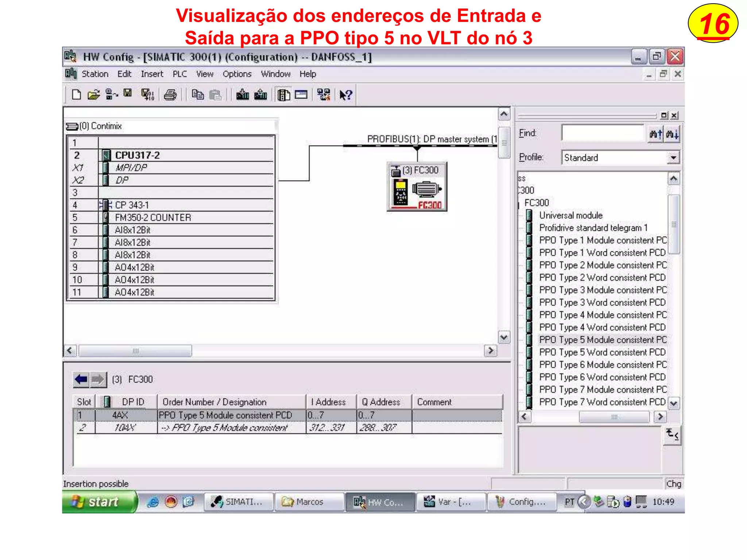Click the catalog horizontal scroll right arrow
The width and height of the screenshot is (747, 560).
click(660, 417)
